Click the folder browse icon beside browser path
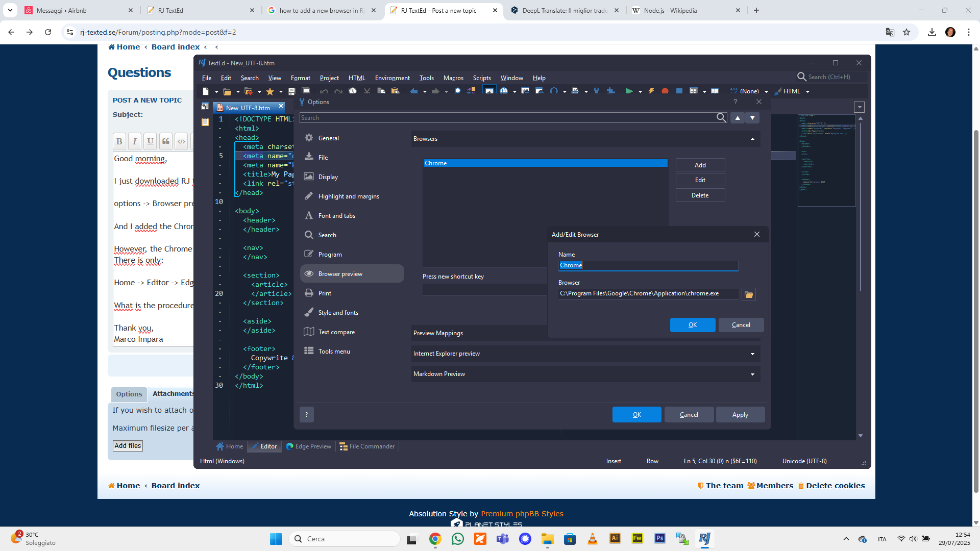Screen dimensions: 980x551 [749, 294]
